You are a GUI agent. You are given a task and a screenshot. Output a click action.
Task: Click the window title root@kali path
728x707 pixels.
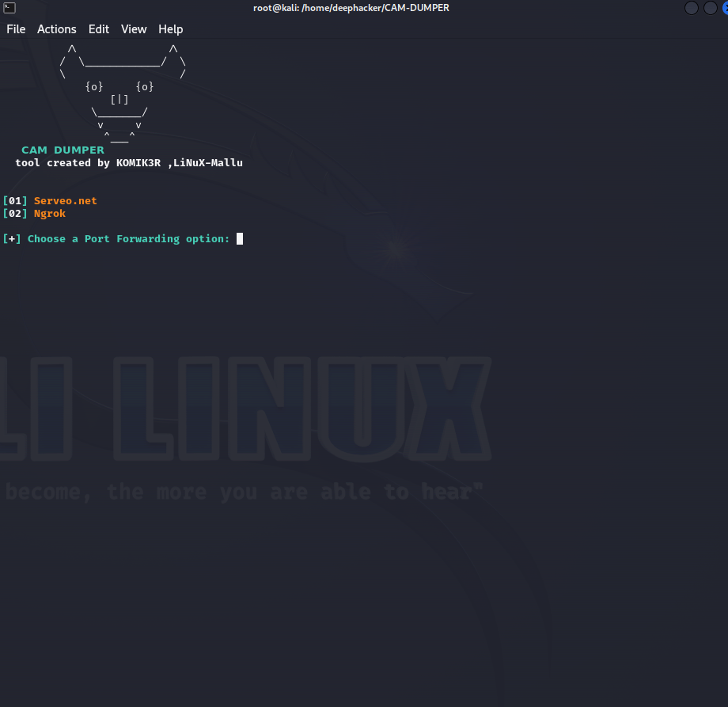coord(351,8)
